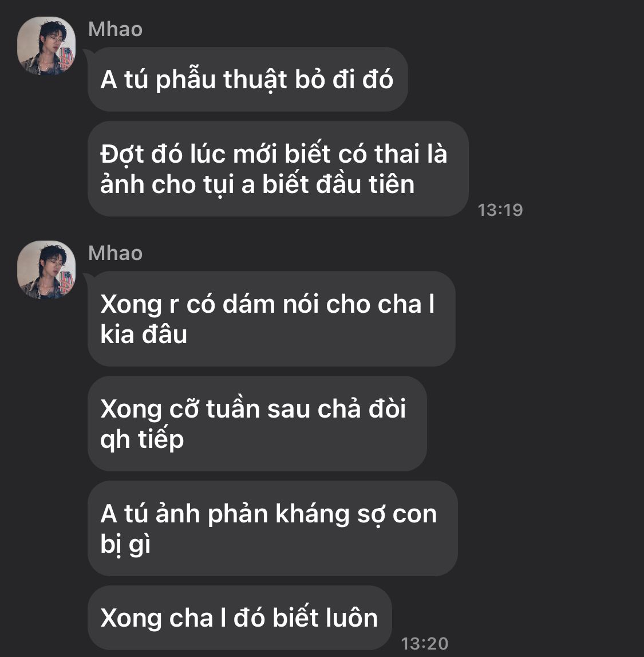The width and height of the screenshot is (644, 657).
Task: Click the topmost "Mhao" sender name
Action: point(115,30)
